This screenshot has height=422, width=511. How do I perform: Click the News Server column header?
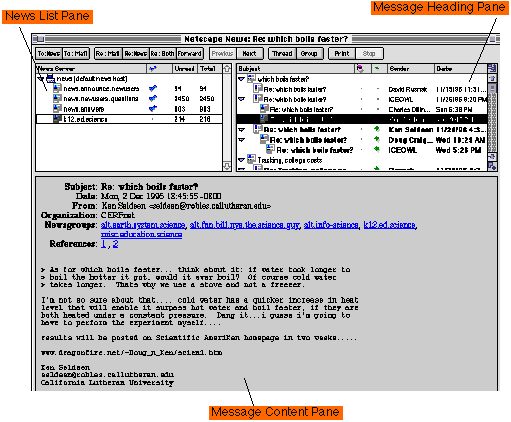[x=91, y=69]
